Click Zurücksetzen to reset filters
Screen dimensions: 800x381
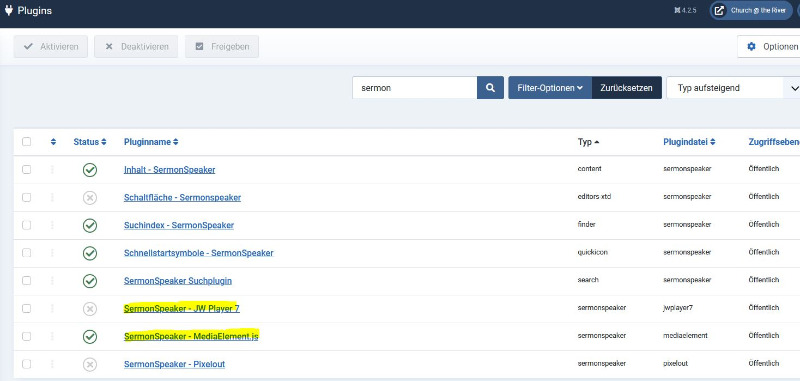(x=627, y=88)
